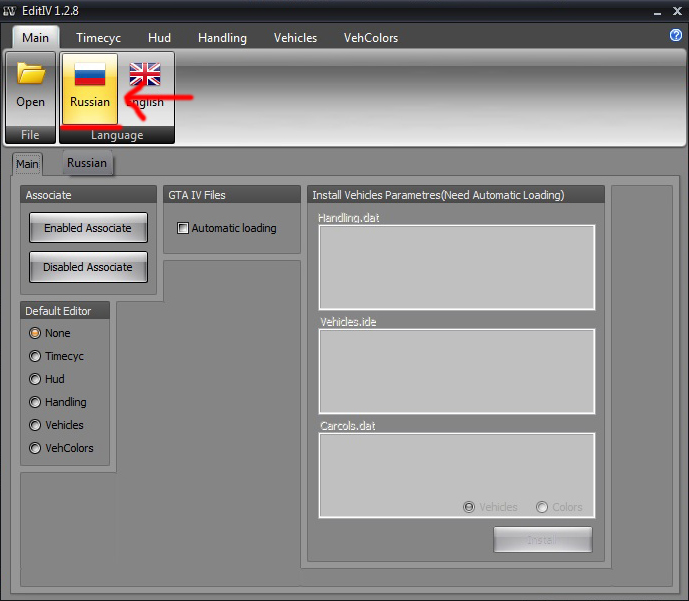
Task: Click the 'Associate' group header
Action: (88, 195)
